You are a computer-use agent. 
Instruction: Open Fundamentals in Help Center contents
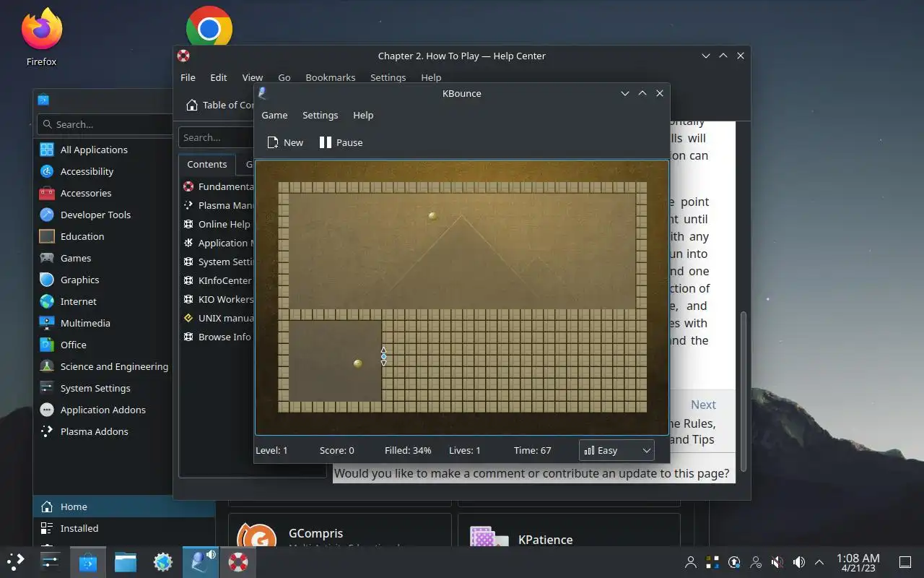coord(217,186)
